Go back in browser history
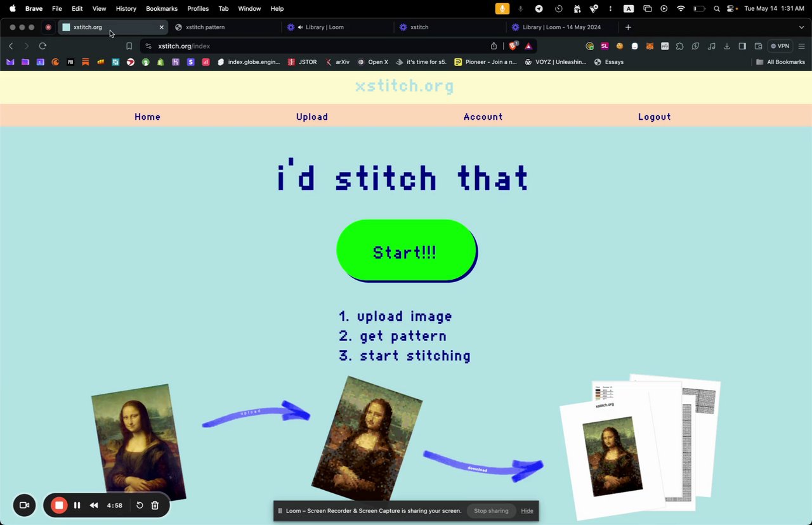Viewport: 812px width, 525px height. pyautogui.click(x=11, y=46)
